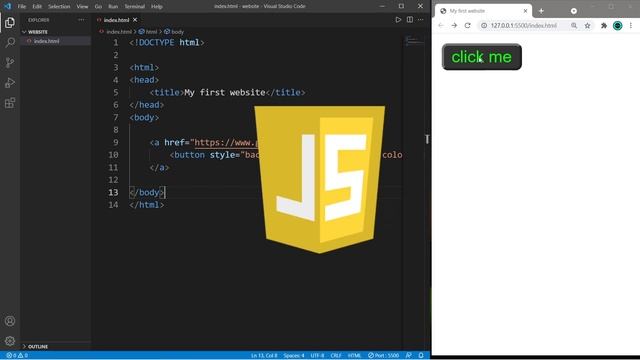Open the Selection menu
Viewport: 640px width, 360px height.
[59, 7]
